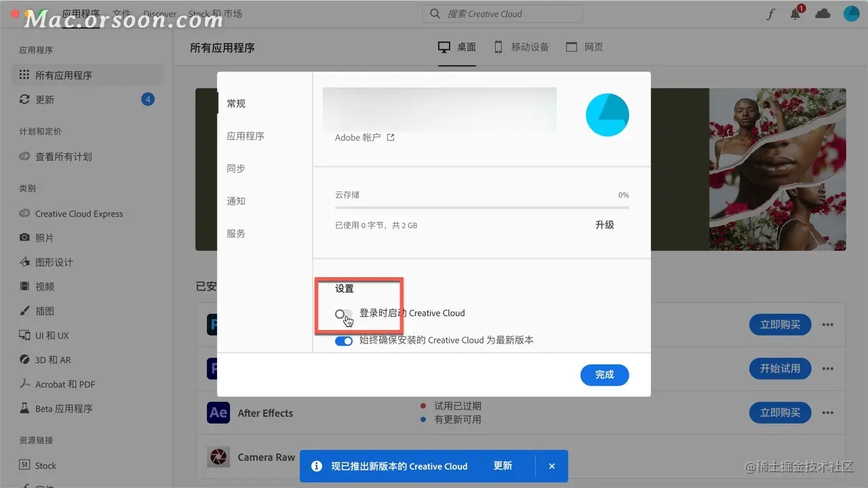Click the cloud storage progress bar
Viewport: 868px width, 488px height.
click(x=482, y=207)
